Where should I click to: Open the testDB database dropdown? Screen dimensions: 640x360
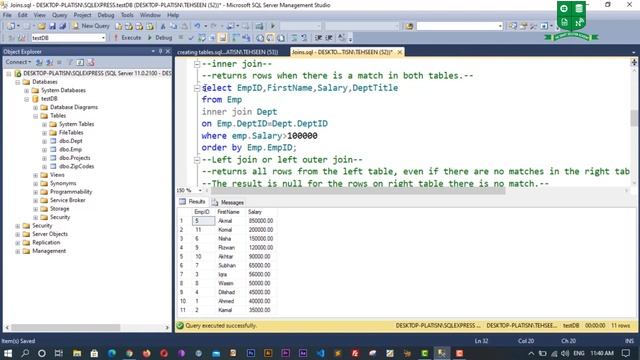point(103,38)
